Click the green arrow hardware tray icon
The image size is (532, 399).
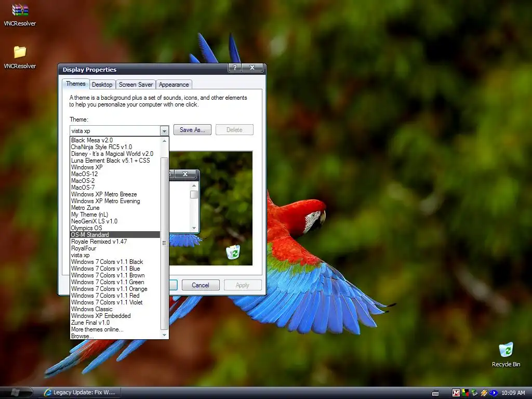coord(474,393)
